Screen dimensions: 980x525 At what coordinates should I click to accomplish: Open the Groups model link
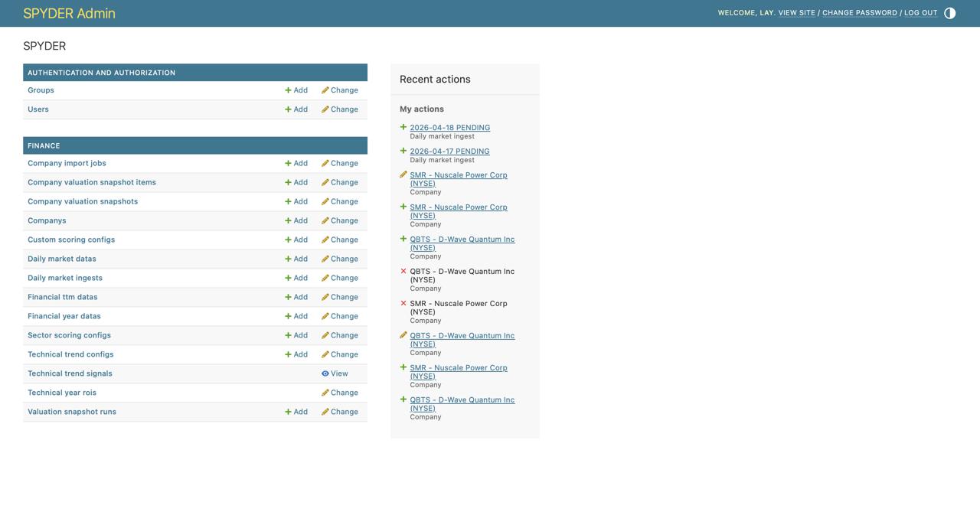tap(41, 90)
